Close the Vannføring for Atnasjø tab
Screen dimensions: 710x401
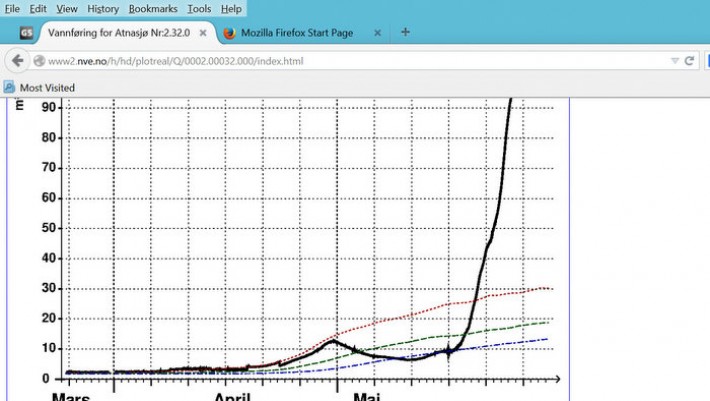(x=203, y=33)
